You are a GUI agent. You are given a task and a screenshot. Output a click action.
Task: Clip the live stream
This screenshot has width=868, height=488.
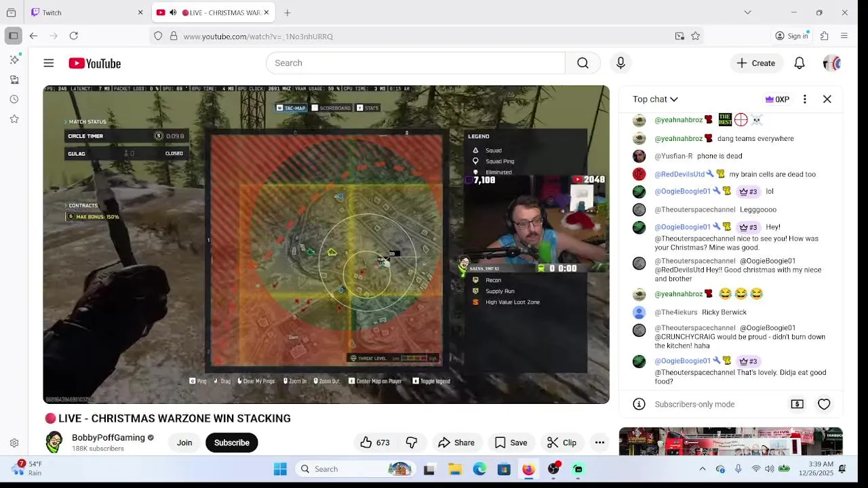coord(562,443)
